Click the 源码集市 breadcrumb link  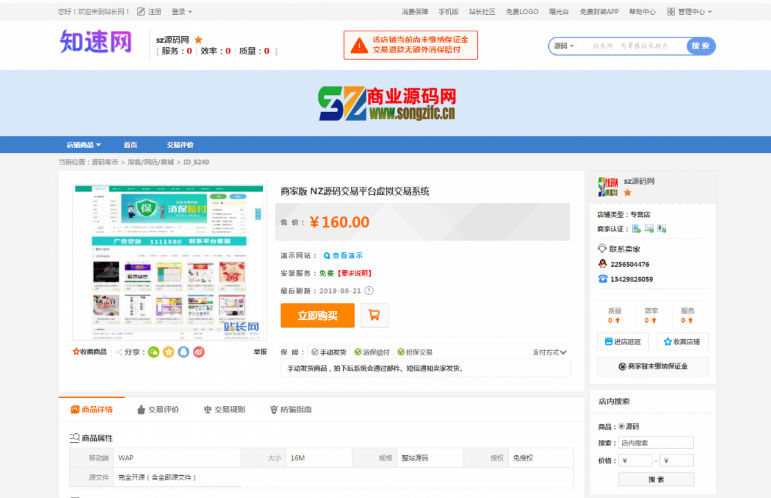point(105,162)
